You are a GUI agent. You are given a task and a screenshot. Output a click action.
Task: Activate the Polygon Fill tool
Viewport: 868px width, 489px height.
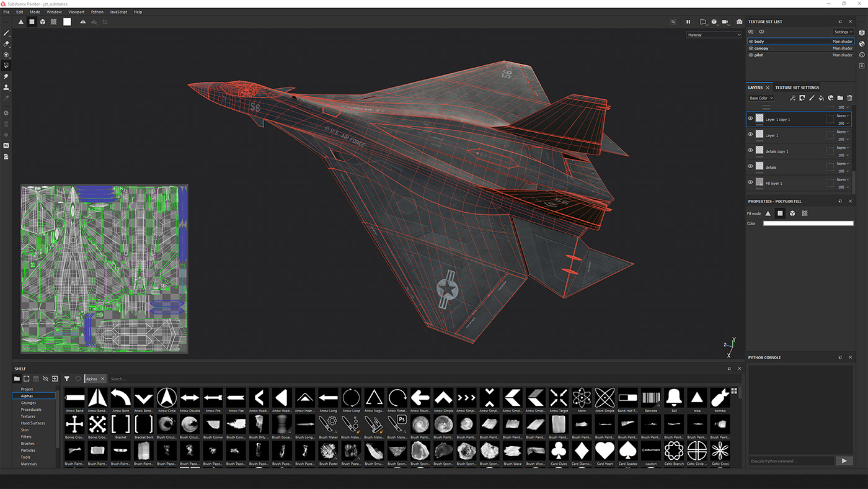pyautogui.click(x=7, y=65)
